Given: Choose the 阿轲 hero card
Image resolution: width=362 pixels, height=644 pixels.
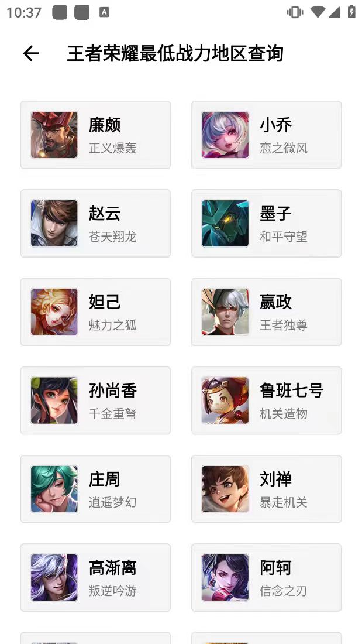Looking at the screenshot, I should pyautogui.click(x=266, y=577).
